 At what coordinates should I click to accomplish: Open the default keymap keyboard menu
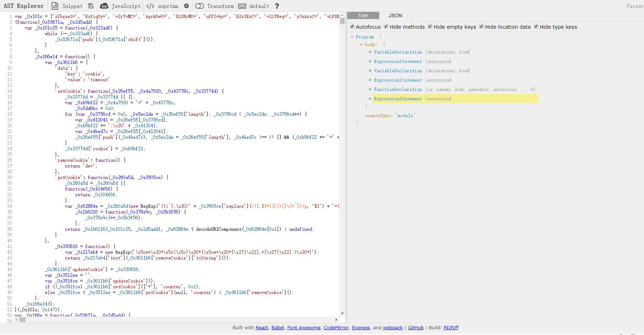(254, 6)
